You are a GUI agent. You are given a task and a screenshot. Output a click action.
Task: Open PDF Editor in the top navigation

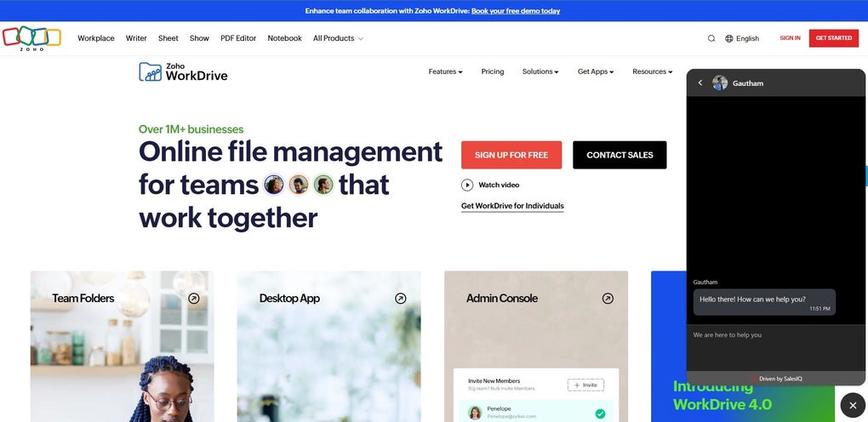238,38
